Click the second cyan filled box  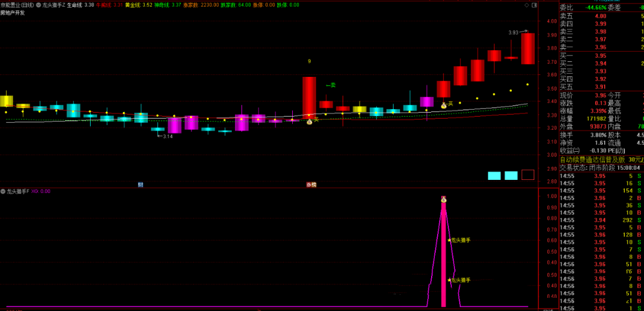point(511,175)
